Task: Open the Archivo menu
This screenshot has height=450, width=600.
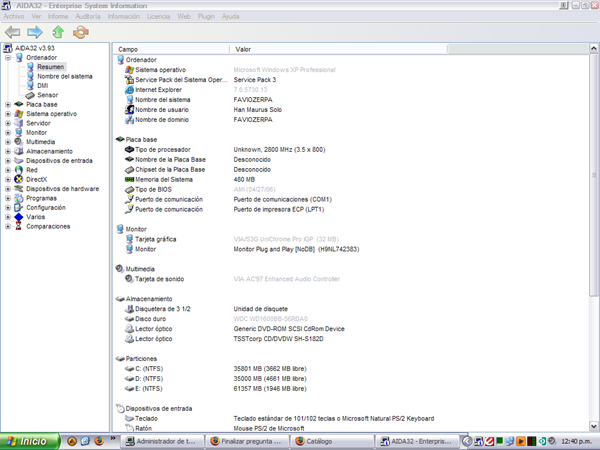Action: [x=14, y=16]
